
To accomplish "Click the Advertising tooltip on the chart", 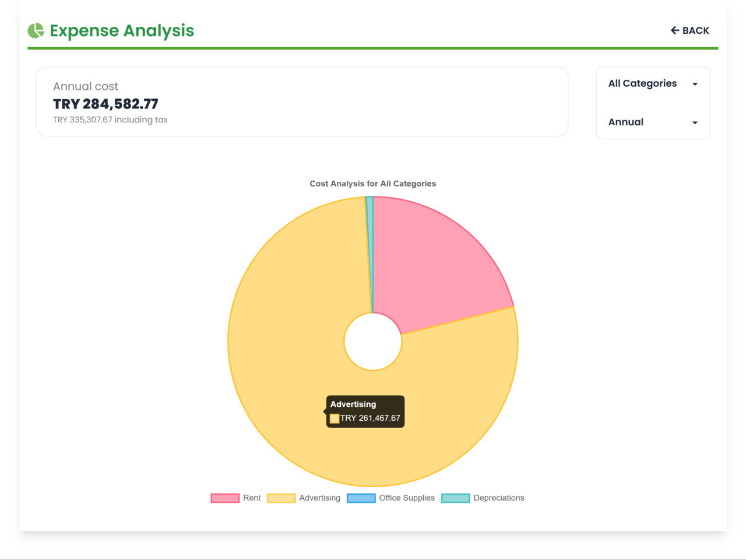I will coord(365,411).
